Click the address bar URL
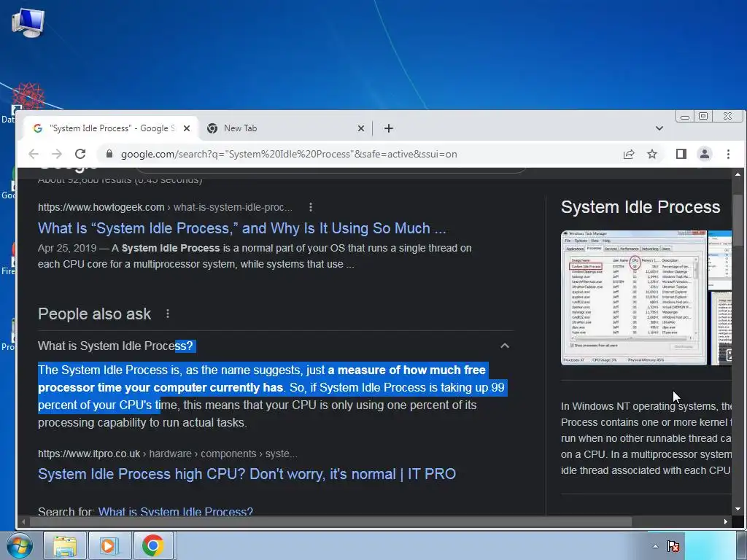Screen dimensions: 747x560 click(289, 154)
